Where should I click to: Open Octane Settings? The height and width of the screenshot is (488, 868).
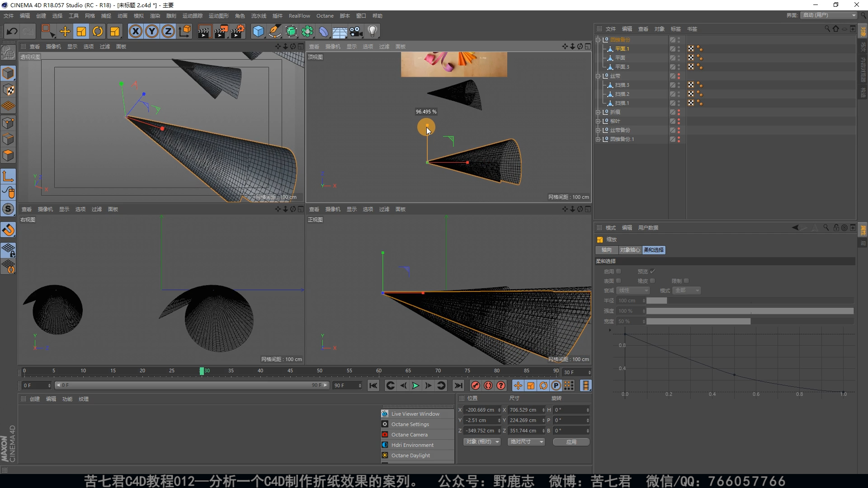tap(417, 424)
